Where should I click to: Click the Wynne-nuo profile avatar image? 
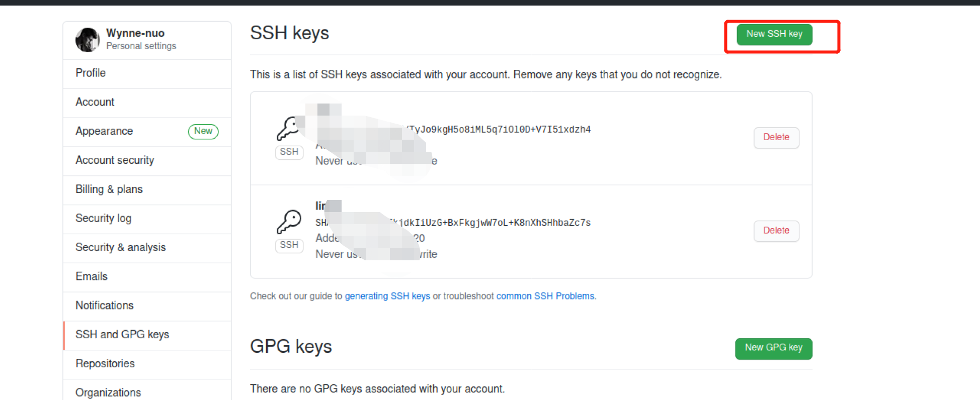88,39
